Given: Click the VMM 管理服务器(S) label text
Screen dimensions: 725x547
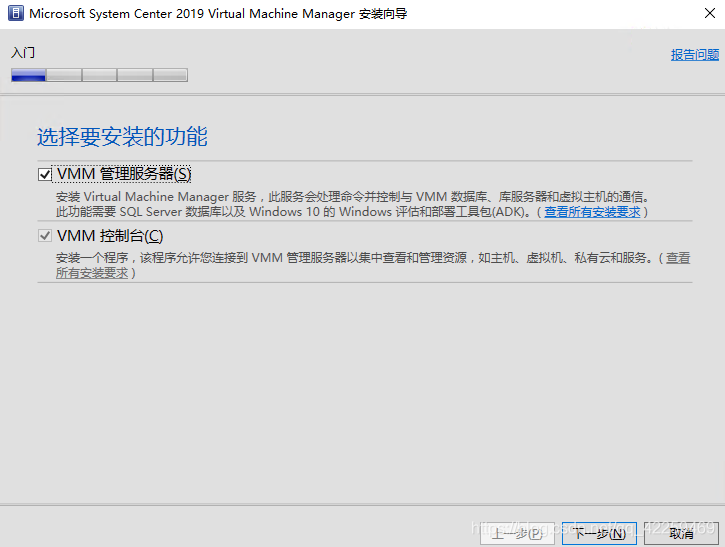Looking at the screenshot, I should tap(124, 174).
